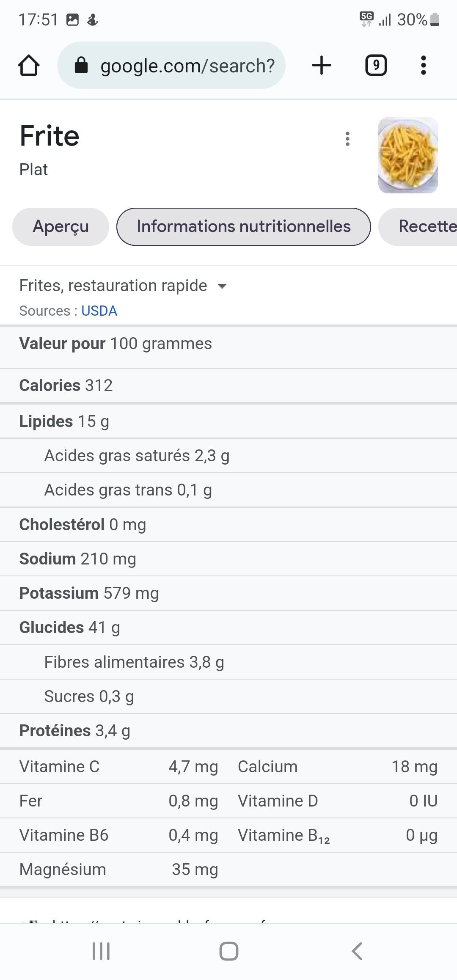Tap the 5G signal status icon
Screen dimensions: 457x980
366,19
